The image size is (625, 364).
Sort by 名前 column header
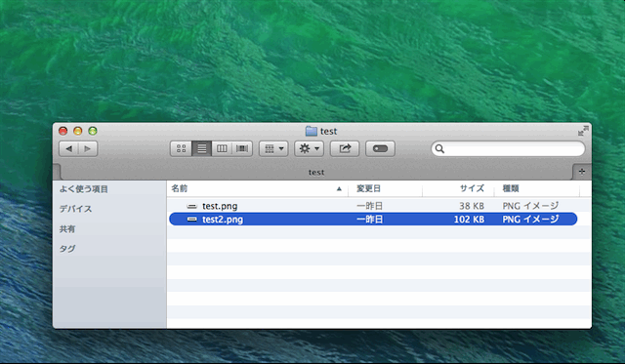click(x=257, y=188)
